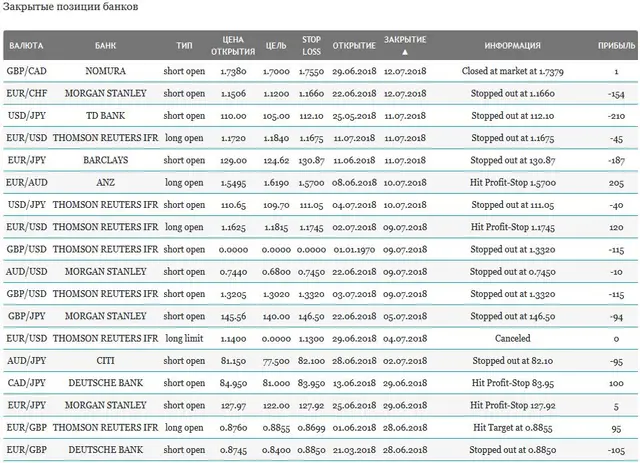Select 'Hit Profit-Stop 1.5700' info
The height and width of the screenshot is (463, 640).
[513, 183]
